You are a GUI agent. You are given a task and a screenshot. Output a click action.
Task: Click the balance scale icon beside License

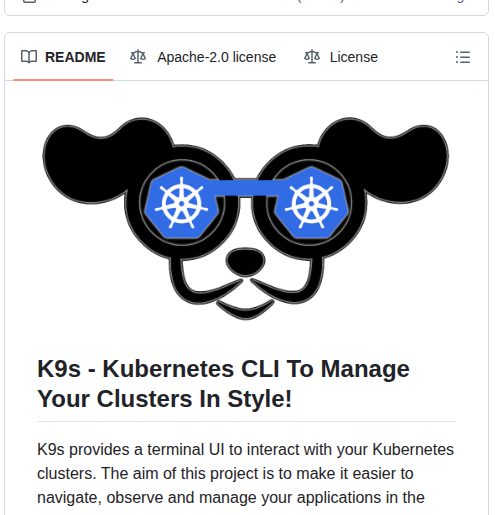point(312,57)
